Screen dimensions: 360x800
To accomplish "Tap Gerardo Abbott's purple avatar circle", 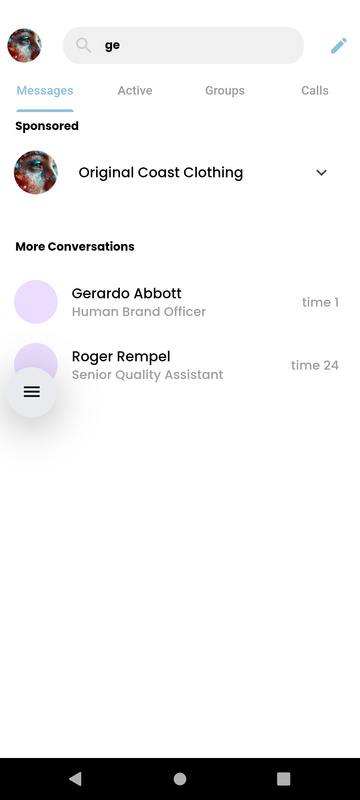I will tap(36, 302).
